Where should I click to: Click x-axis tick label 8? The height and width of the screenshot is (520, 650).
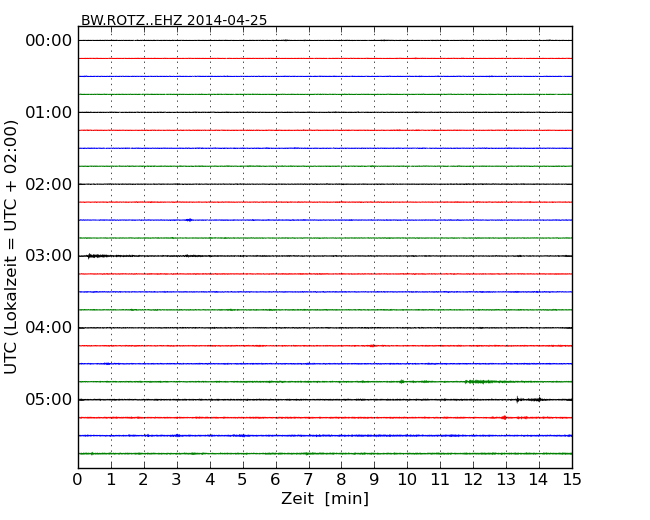coord(341,480)
